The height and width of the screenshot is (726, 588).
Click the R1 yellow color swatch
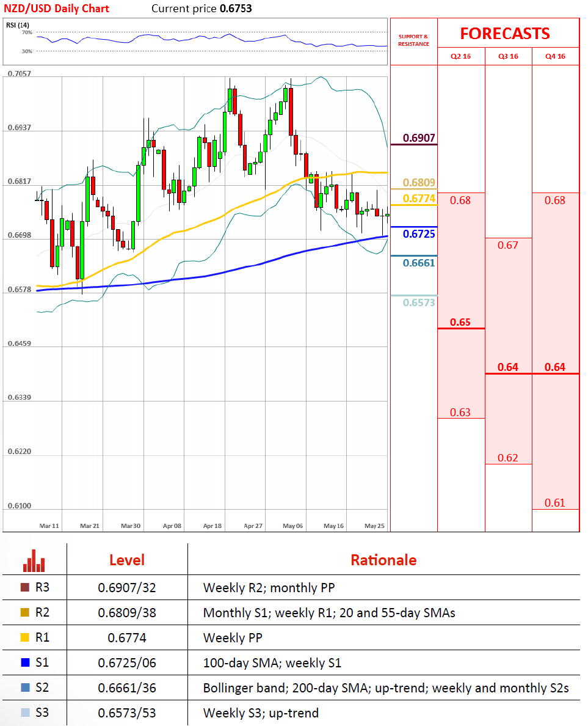coord(25,637)
